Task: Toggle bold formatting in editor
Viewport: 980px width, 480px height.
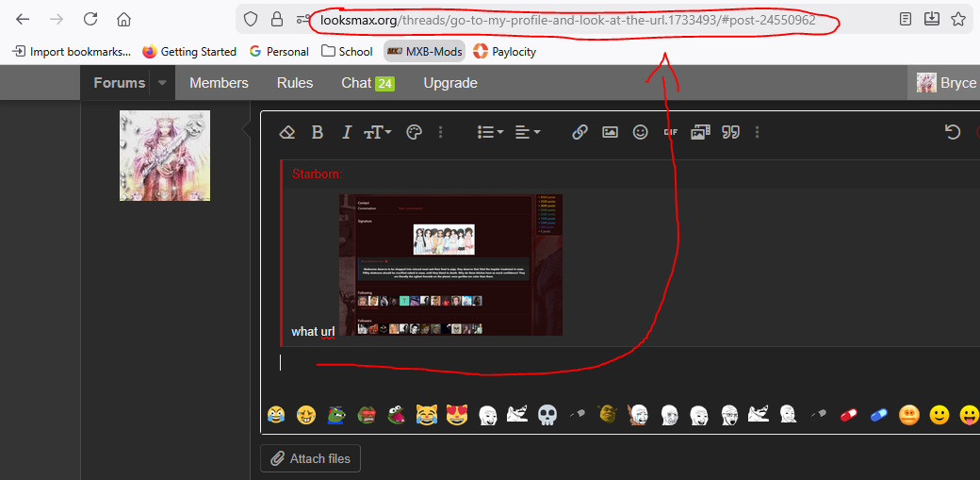Action: point(318,133)
